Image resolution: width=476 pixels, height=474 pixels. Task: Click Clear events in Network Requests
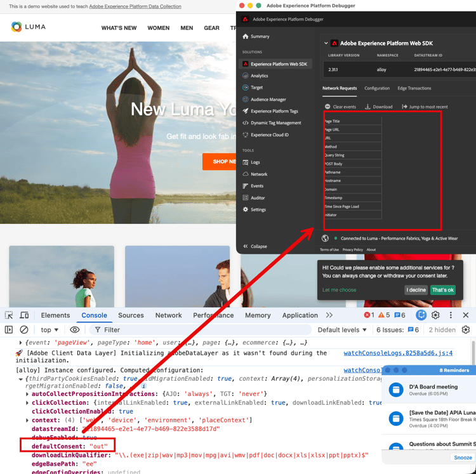pyautogui.click(x=340, y=107)
